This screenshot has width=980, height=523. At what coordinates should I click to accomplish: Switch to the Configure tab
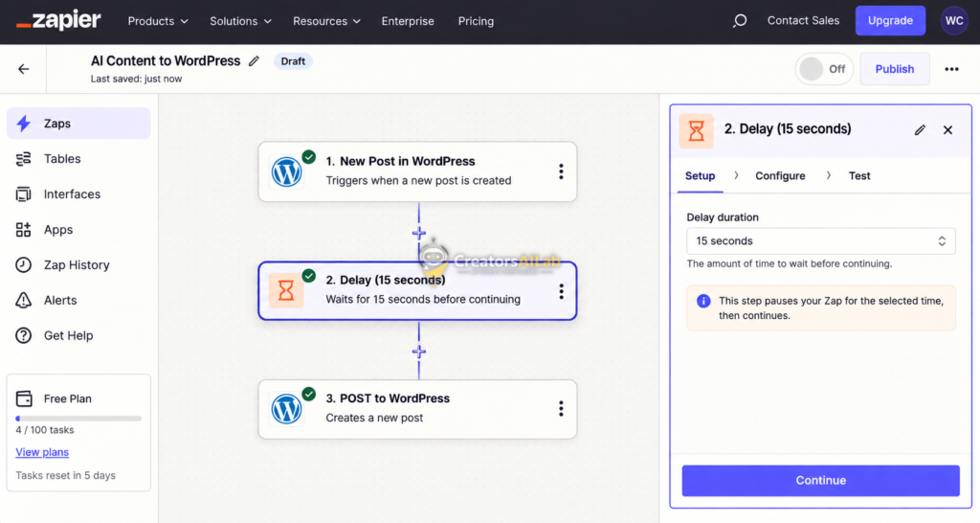tap(780, 176)
